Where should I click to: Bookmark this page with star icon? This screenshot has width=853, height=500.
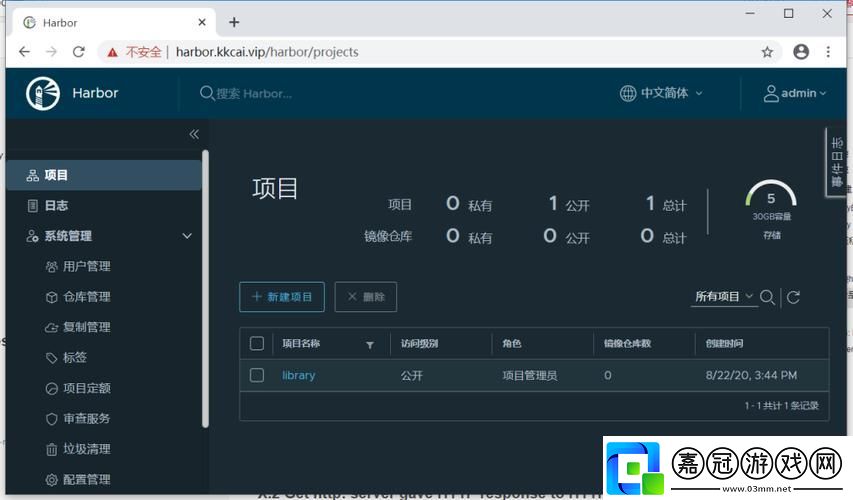coord(767,52)
